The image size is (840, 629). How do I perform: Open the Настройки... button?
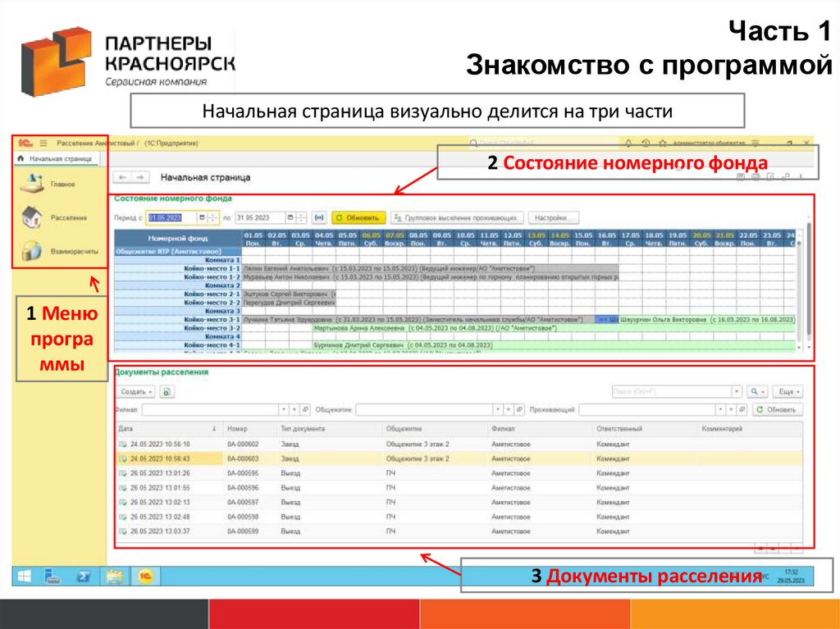coord(554,218)
